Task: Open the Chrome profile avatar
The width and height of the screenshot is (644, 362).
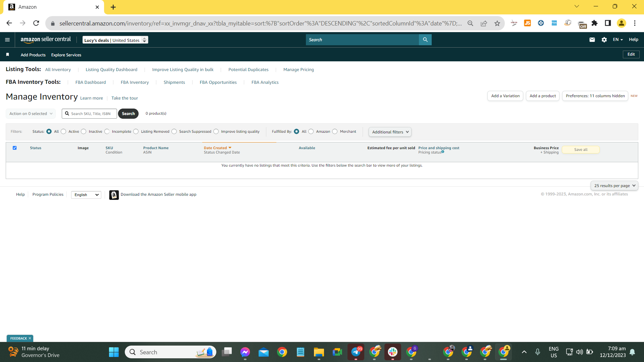Action: (622, 23)
